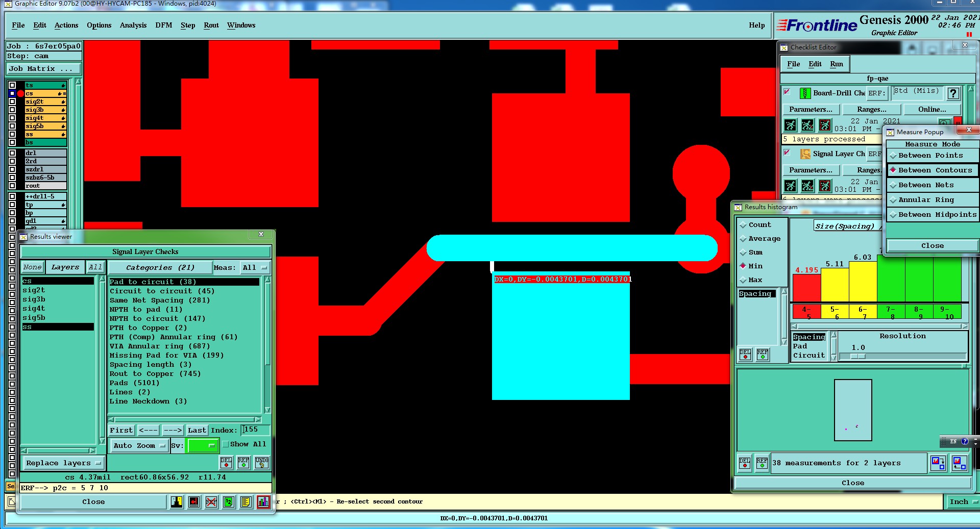Open the Rout menu

tap(211, 26)
